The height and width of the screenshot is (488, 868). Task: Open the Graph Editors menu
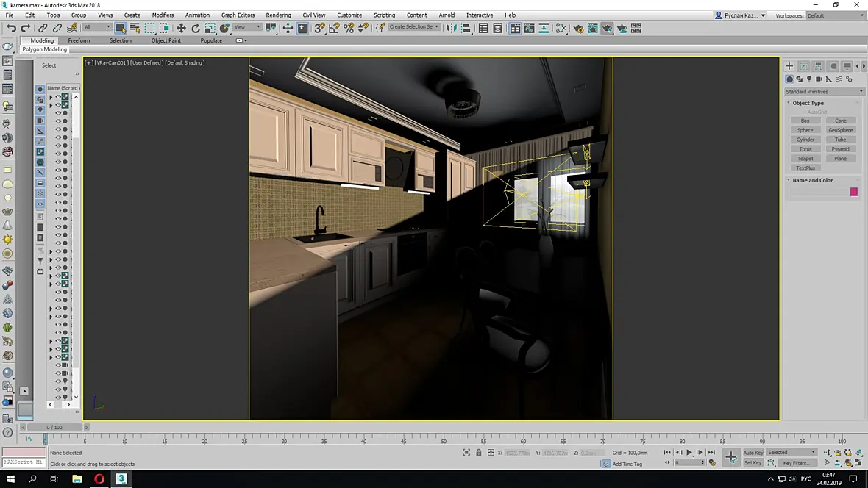[x=238, y=15]
